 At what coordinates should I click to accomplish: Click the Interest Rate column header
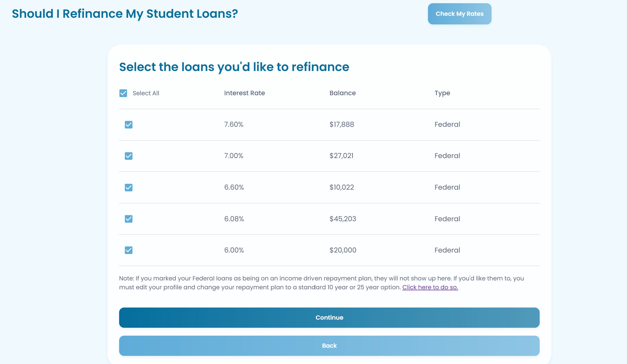coord(244,93)
